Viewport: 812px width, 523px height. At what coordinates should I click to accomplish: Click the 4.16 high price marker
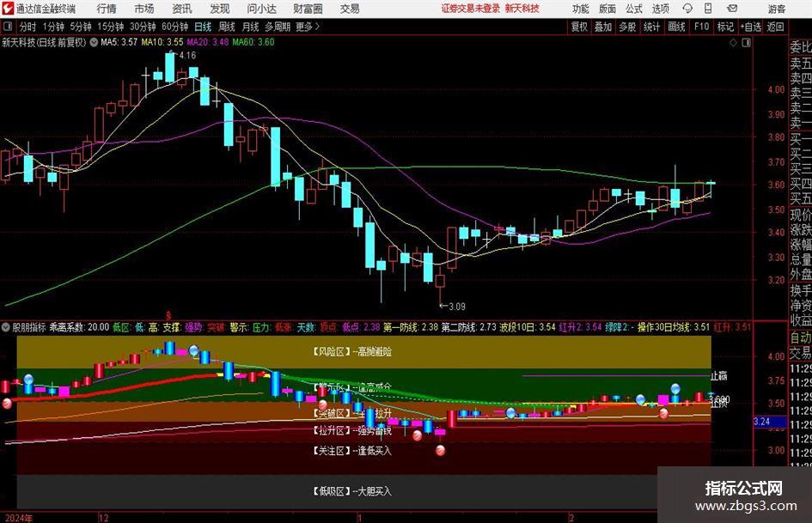(187, 56)
